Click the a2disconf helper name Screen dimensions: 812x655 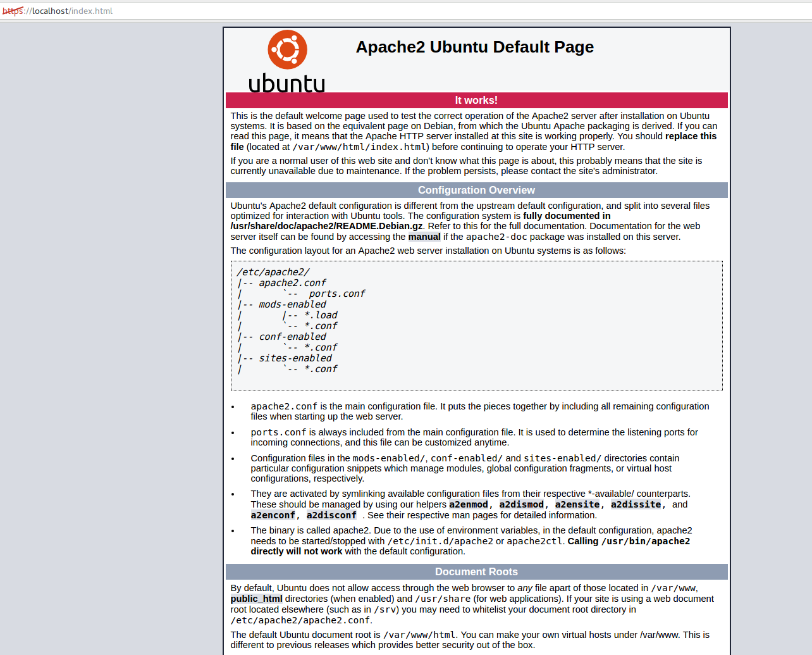[x=331, y=515]
